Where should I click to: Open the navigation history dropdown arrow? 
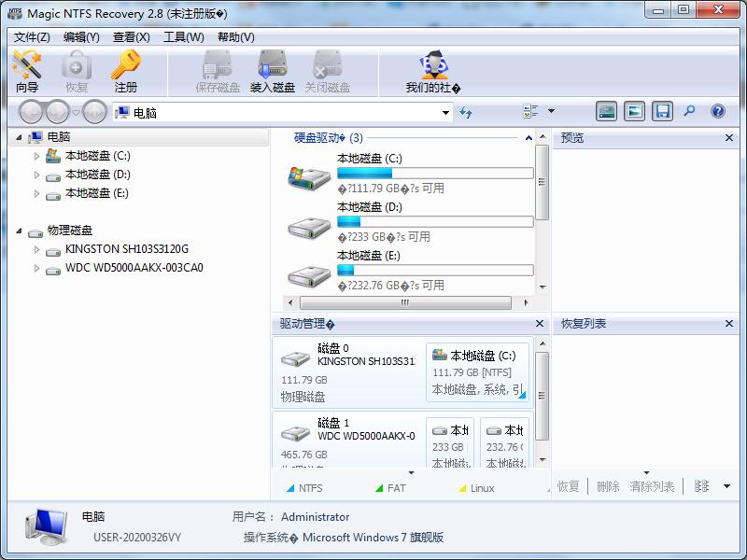(x=76, y=113)
